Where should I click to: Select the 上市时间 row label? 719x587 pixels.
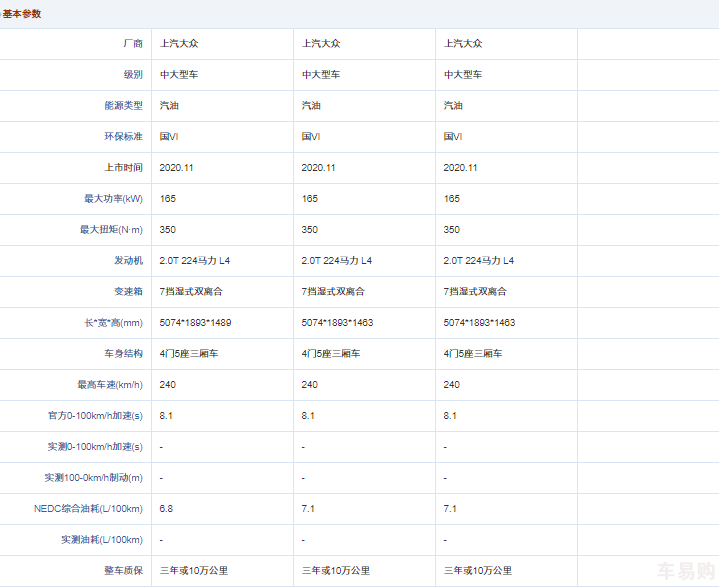click(123, 167)
